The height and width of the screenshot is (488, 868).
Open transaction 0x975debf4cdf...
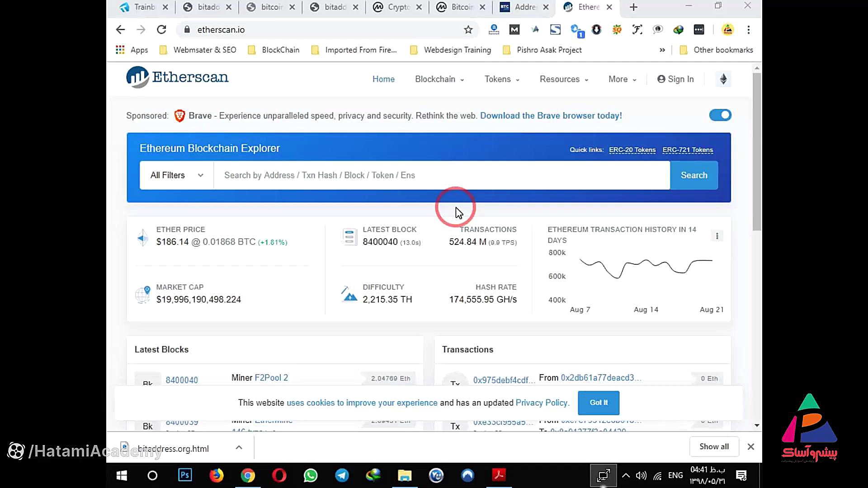coord(504,380)
